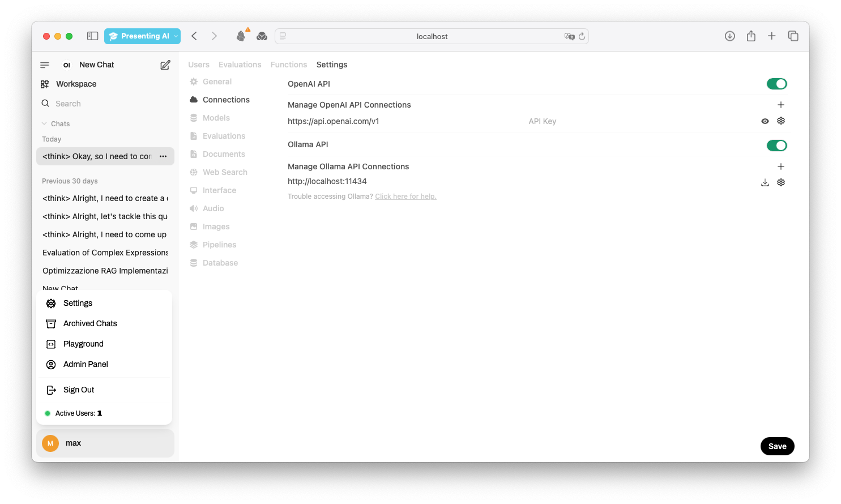Viewport: 841px width, 504px height.
Task: Open the Models settings section
Action: [x=216, y=118]
